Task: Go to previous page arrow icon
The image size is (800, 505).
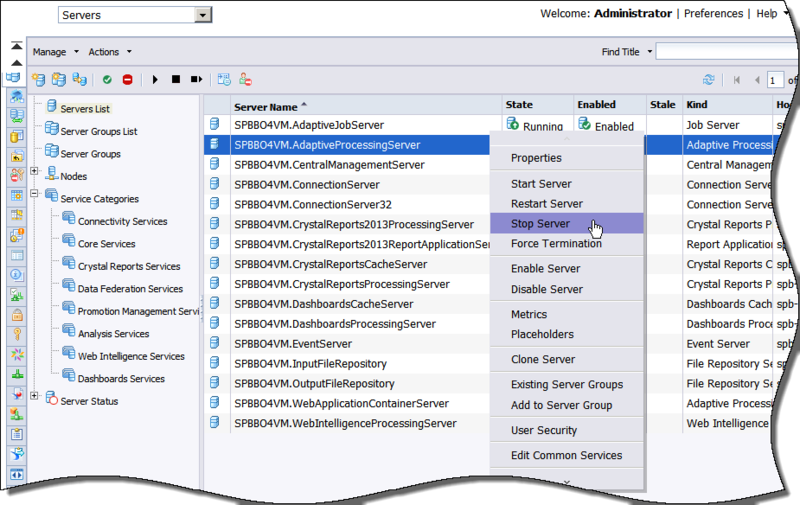Action: pos(757,80)
